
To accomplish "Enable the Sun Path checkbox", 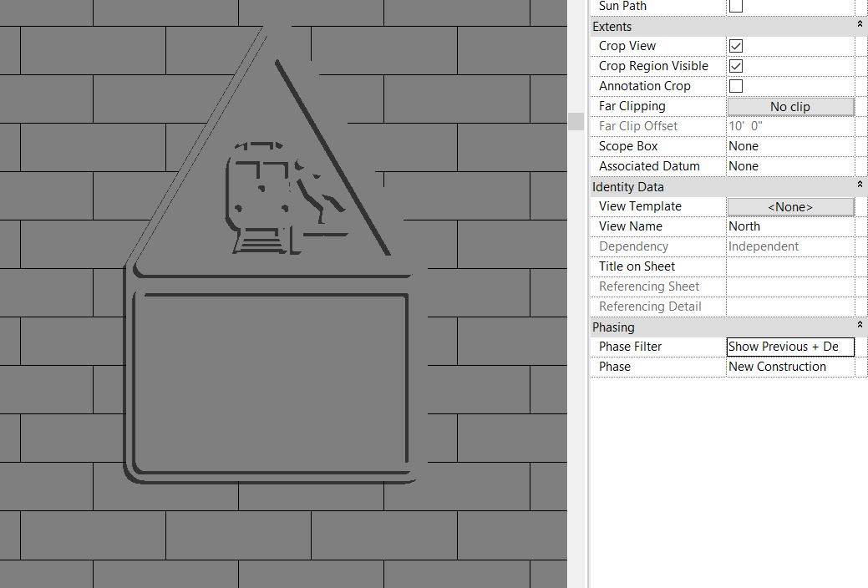I will pos(735,7).
